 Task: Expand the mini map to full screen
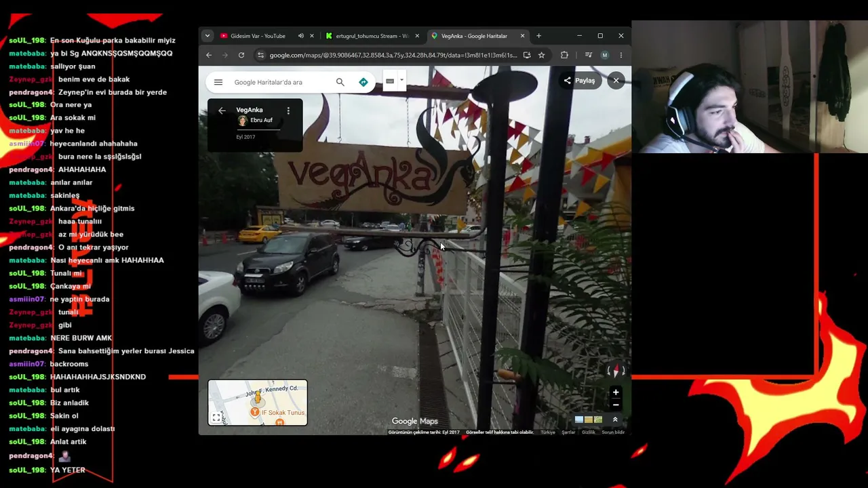coord(216,418)
